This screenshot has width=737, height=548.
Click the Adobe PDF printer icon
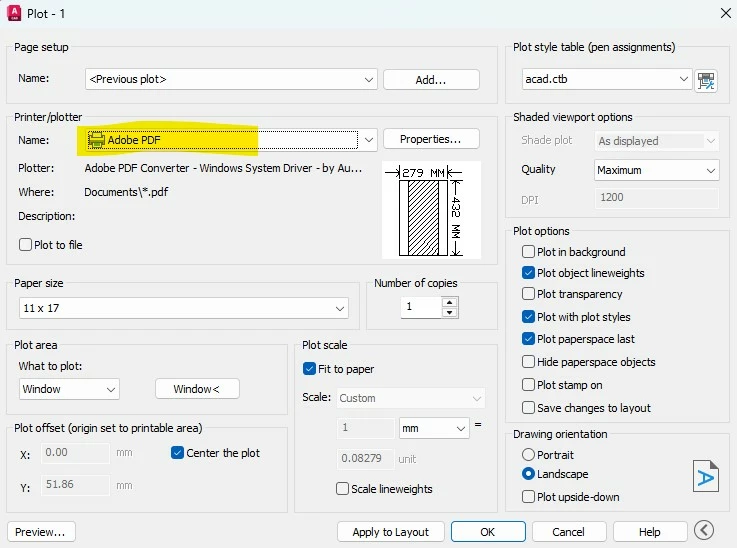(x=96, y=140)
